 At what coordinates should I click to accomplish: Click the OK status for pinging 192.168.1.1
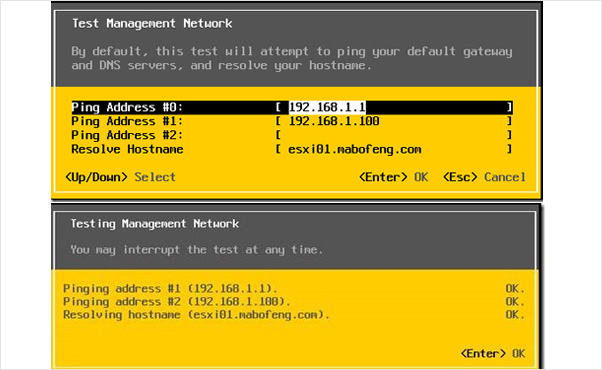(515, 289)
